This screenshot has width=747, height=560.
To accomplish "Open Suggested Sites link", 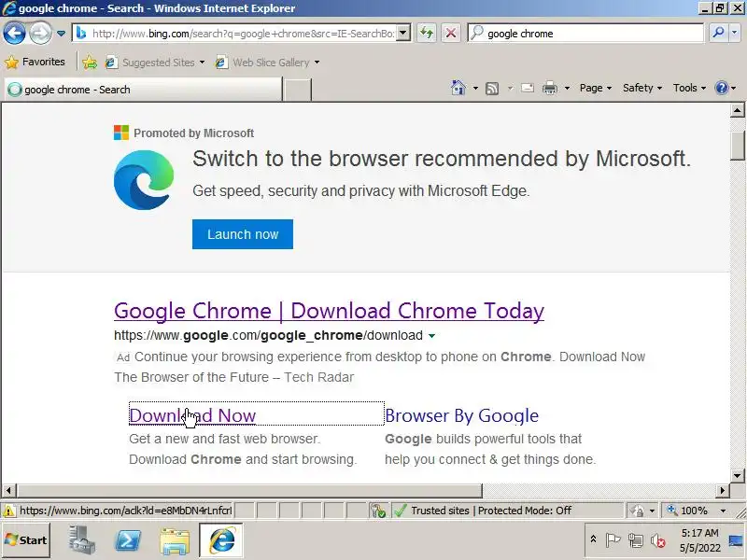I will 155,63.
